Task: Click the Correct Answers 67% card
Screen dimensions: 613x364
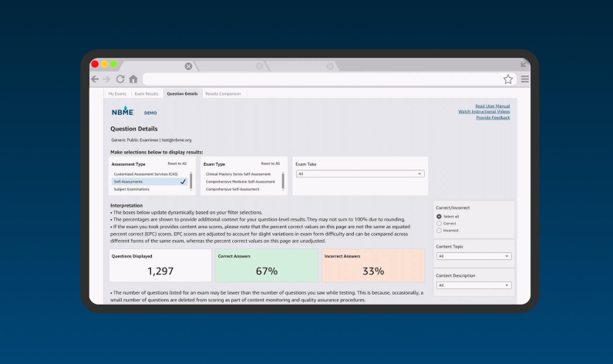Action: coord(267,265)
